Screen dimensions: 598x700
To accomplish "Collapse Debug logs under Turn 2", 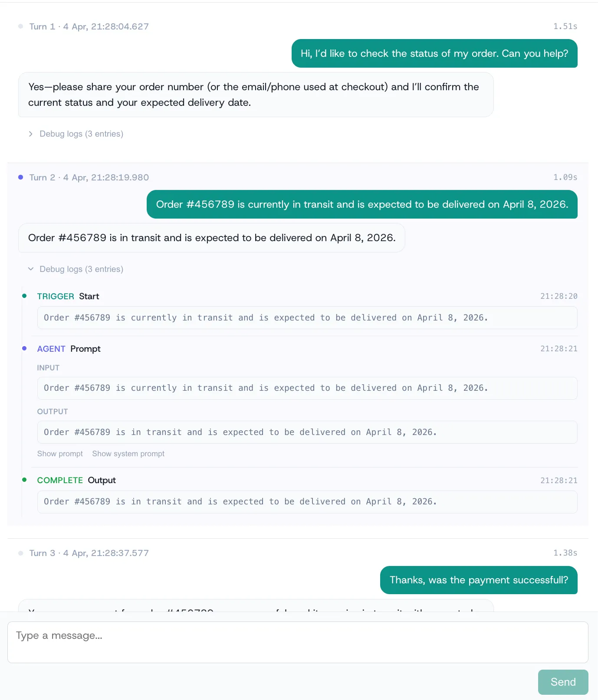I will pyautogui.click(x=81, y=269).
